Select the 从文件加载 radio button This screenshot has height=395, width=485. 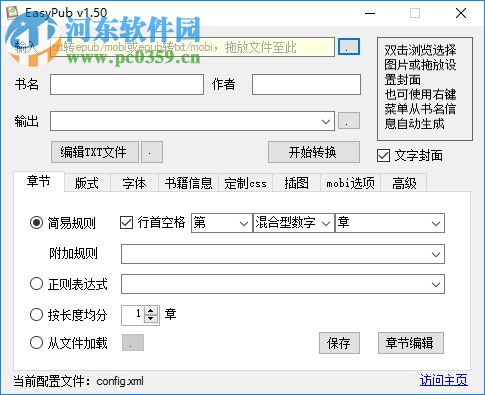[36, 343]
